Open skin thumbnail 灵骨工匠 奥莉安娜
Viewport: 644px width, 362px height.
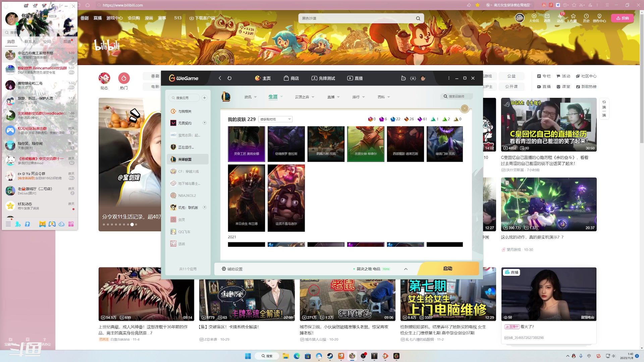pos(247,144)
